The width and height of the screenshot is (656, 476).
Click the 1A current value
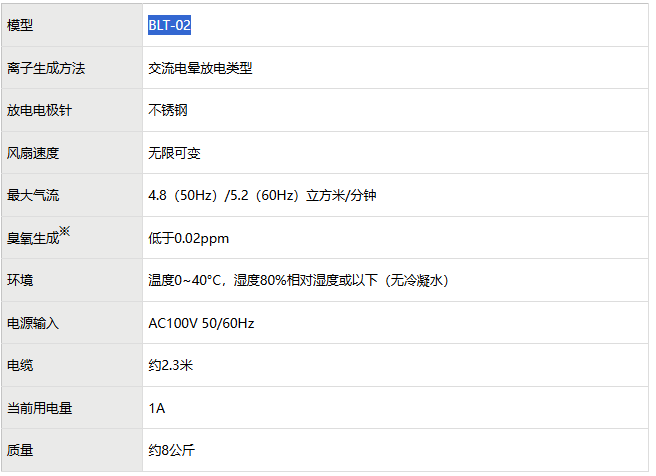(156, 408)
